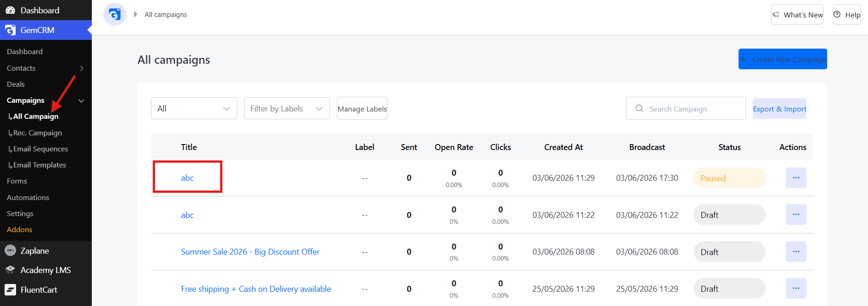This screenshot has width=868, height=306.
Task: Go to Deals in the sidebar
Action: pyautogui.click(x=16, y=84)
